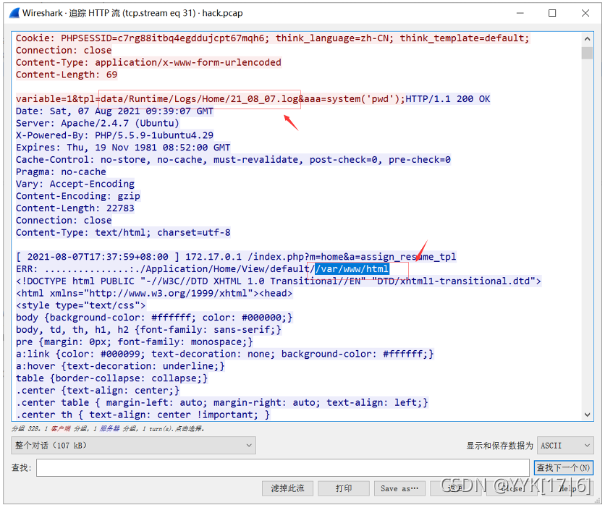
Task: Click the 'Vary: Accept-Encoding' line
Action: 75,184
